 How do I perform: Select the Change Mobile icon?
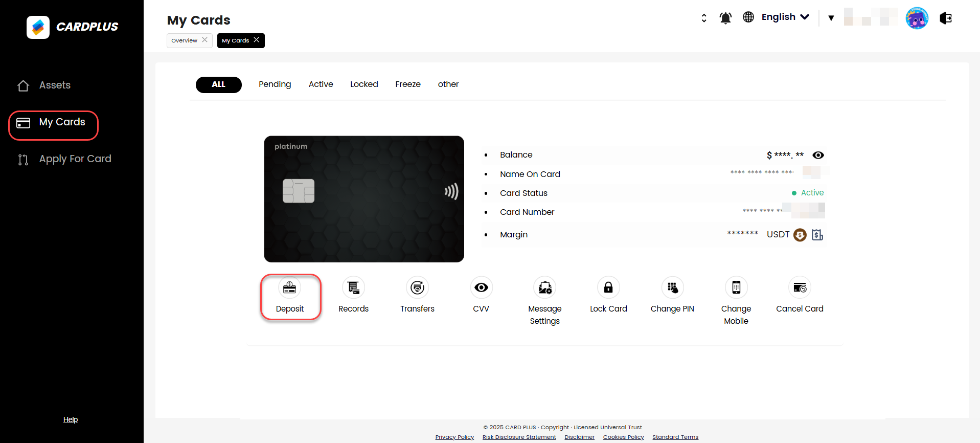pos(736,288)
